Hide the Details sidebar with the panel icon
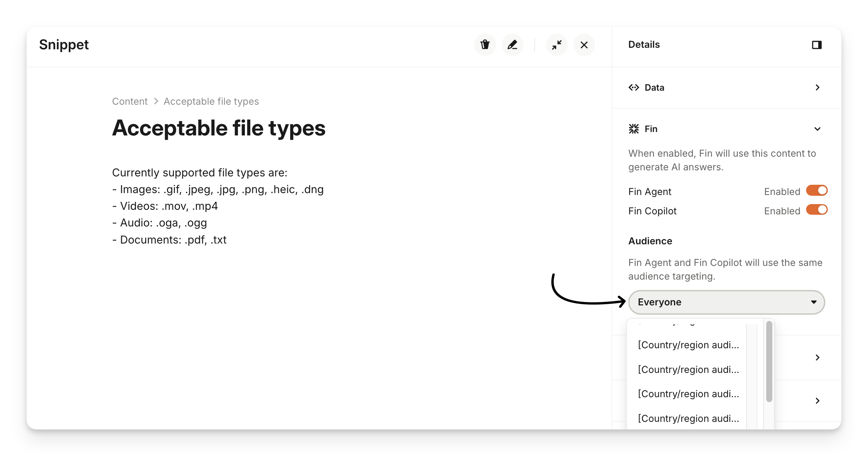 coord(817,45)
